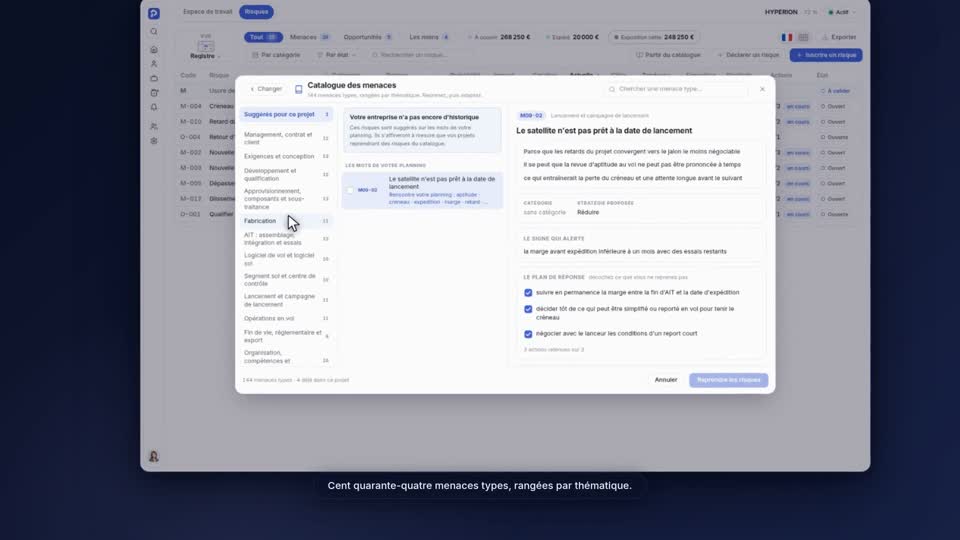Select the Opportunités filter tab
Viewport: 960px width, 540px height.
coord(368,37)
